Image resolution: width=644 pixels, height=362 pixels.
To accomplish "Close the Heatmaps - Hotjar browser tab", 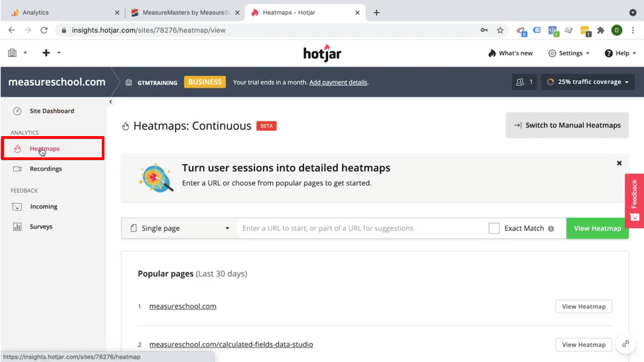I will point(357,12).
